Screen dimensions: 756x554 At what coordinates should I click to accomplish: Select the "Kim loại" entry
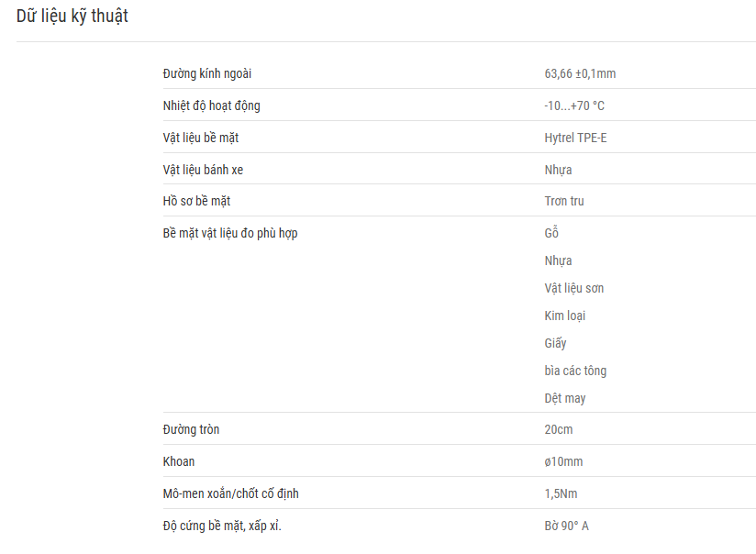[x=565, y=316]
